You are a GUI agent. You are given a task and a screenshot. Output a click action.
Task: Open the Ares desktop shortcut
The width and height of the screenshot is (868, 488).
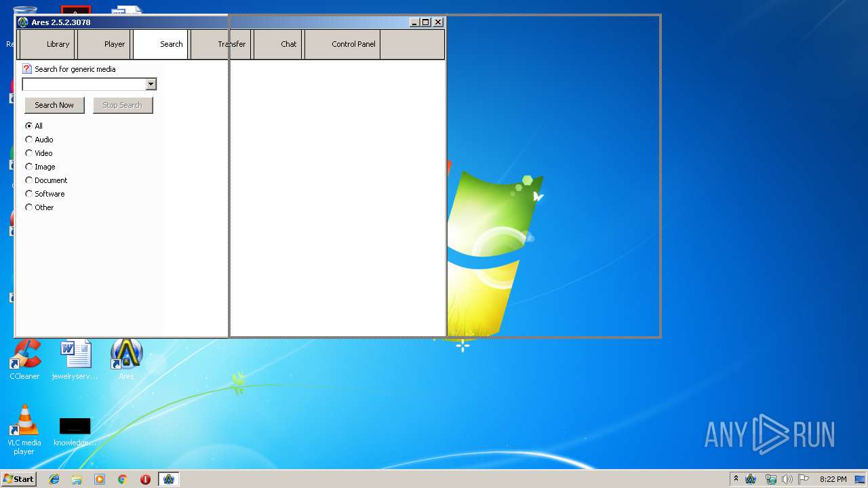tap(126, 360)
